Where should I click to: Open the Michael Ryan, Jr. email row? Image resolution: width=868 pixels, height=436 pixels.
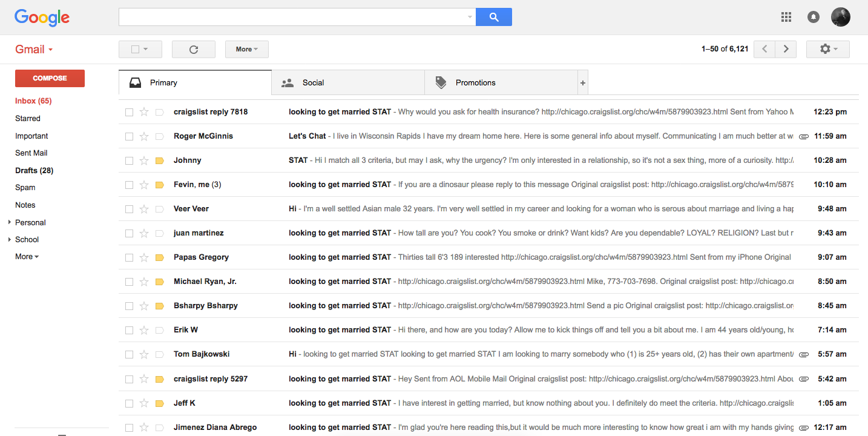coord(488,282)
